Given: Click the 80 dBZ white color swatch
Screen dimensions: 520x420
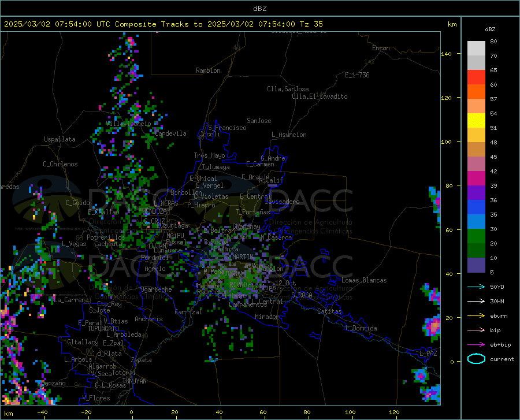Looking at the screenshot, I should coord(476,49).
